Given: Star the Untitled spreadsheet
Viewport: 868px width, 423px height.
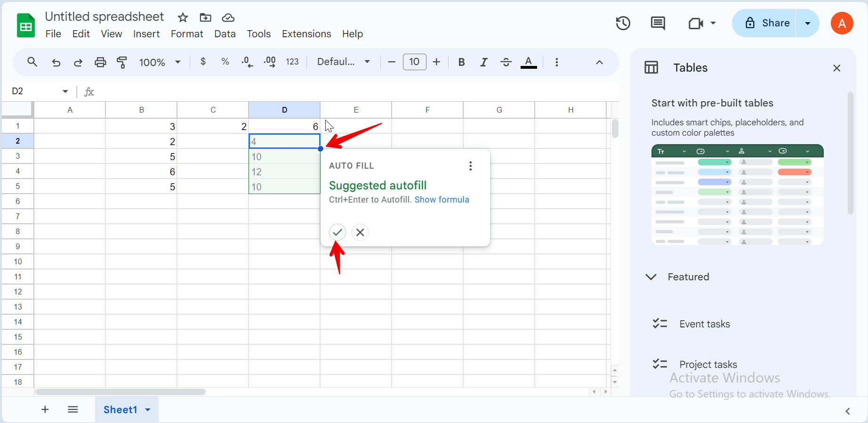Looking at the screenshot, I should point(183,18).
